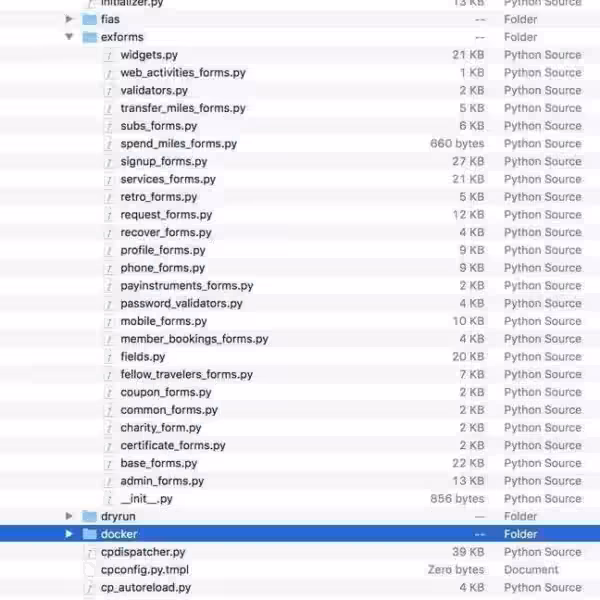Click the cpconfig.py.tmpl document icon
The width and height of the screenshot is (600, 600).
(x=89, y=570)
